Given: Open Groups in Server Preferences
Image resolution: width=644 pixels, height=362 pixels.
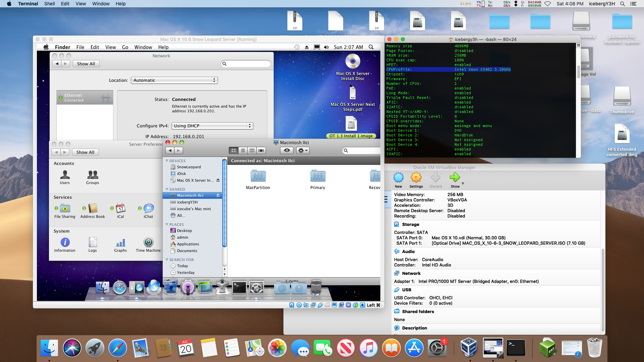Looking at the screenshot, I should pyautogui.click(x=93, y=177).
